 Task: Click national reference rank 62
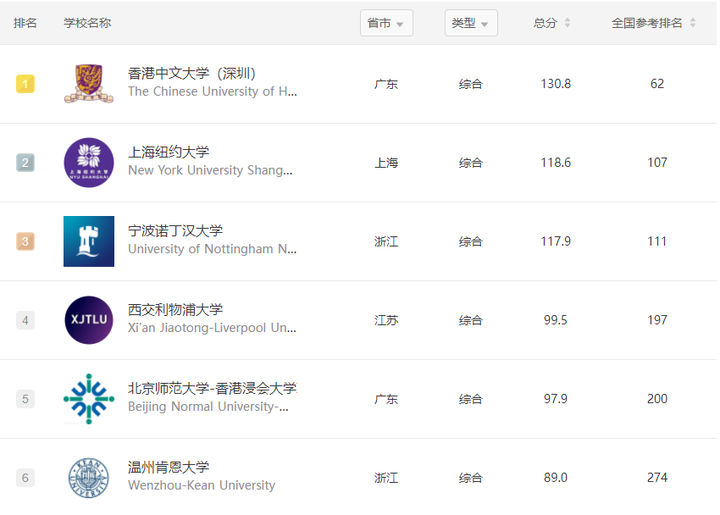click(x=657, y=84)
